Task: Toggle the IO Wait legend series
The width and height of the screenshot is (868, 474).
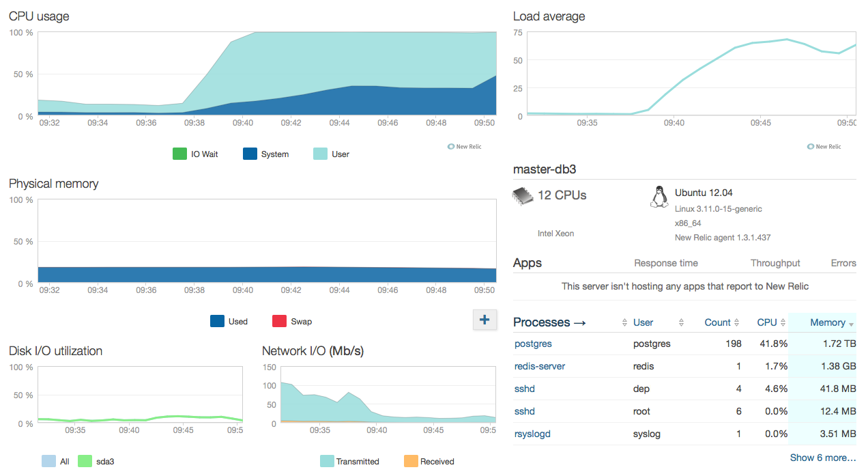Action: pos(195,154)
